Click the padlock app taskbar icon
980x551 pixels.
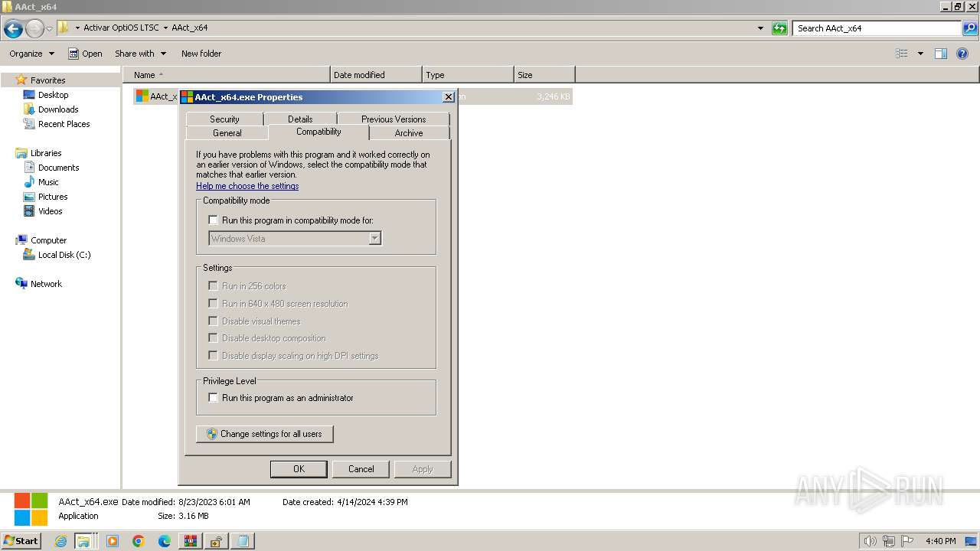[x=217, y=541]
